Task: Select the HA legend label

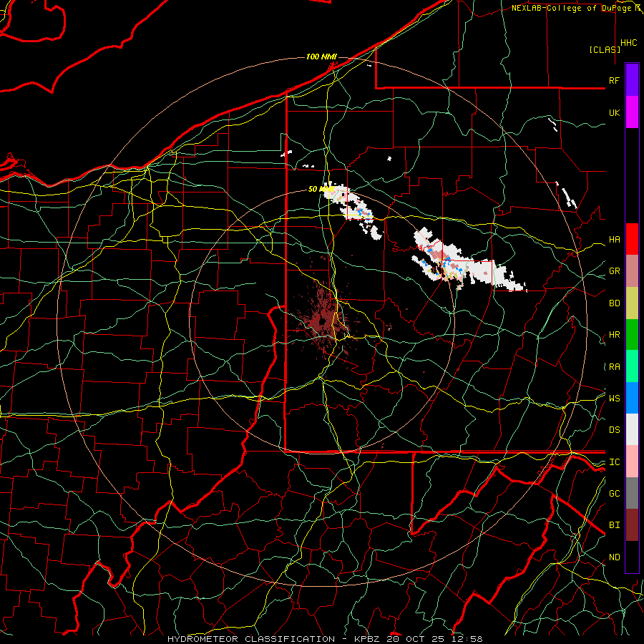Action: [614, 240]
